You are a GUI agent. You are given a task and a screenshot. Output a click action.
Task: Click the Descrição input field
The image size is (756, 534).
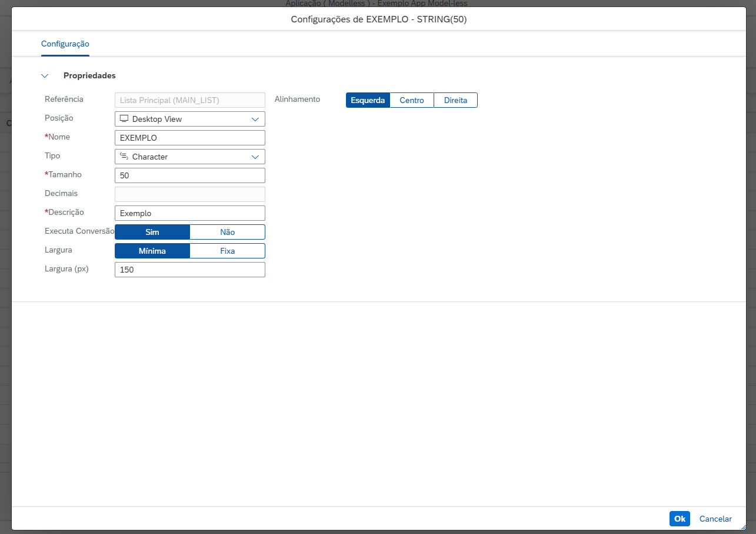pyautogui.click(x=190, y=213)
